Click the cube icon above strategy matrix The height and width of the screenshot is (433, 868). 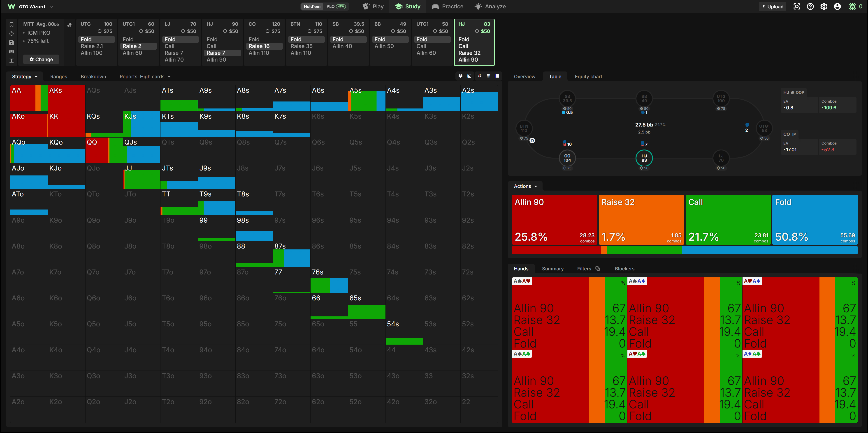pyautogui.click(x=460, y=76)
